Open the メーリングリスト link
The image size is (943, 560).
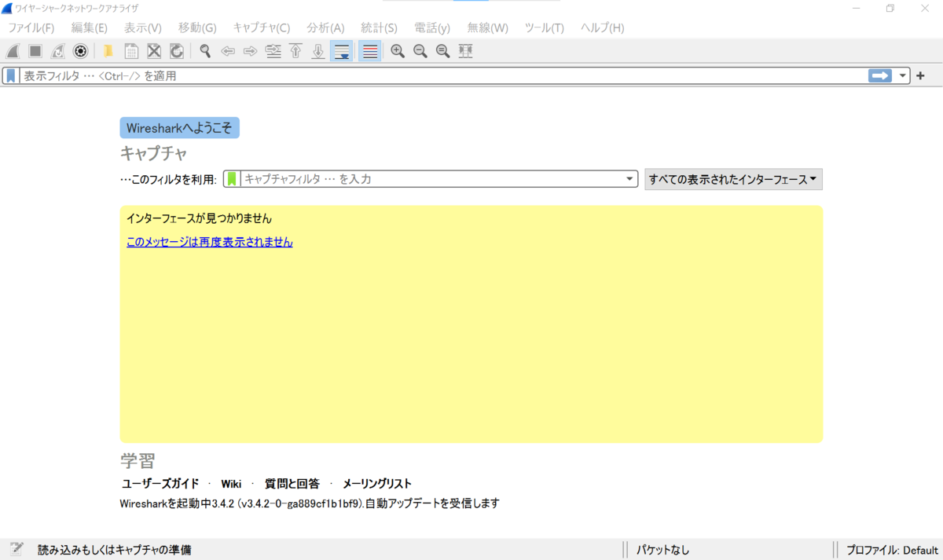tap(377, 483)
